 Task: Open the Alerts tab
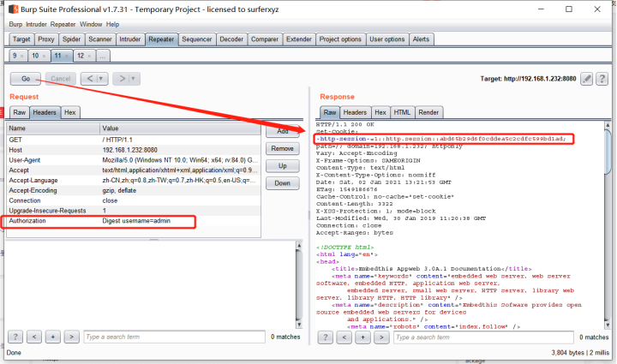click(x=421, y=39)
